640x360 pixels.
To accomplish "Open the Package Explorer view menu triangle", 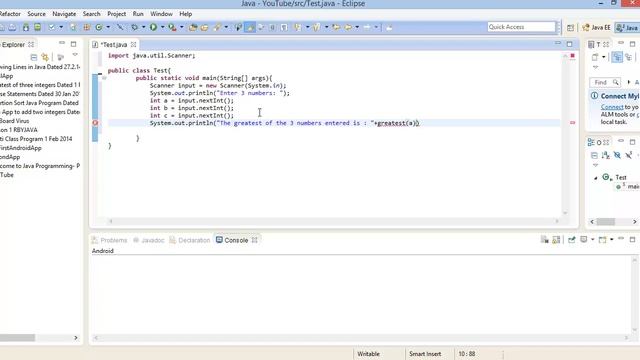I will click(75, 55).
